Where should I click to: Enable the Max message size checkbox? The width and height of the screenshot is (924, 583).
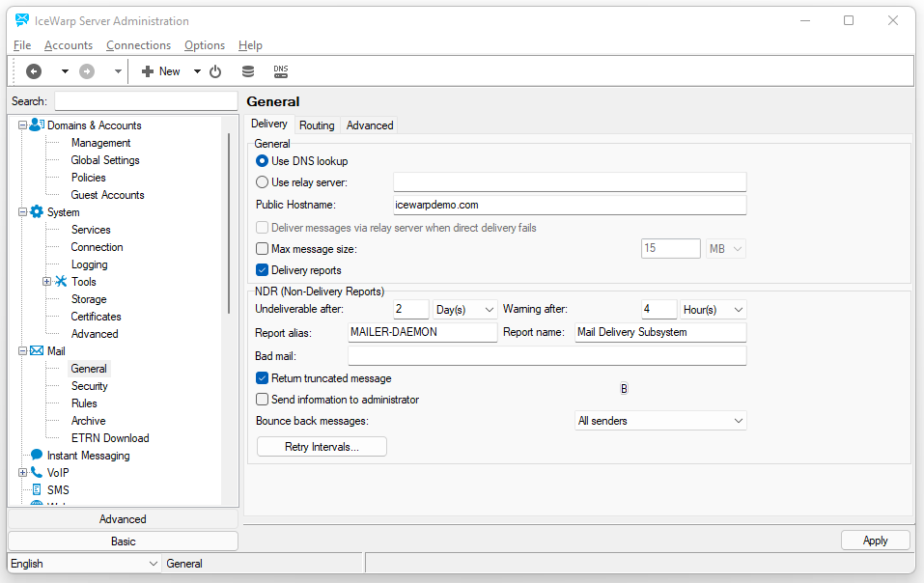[x=263, y=249]
